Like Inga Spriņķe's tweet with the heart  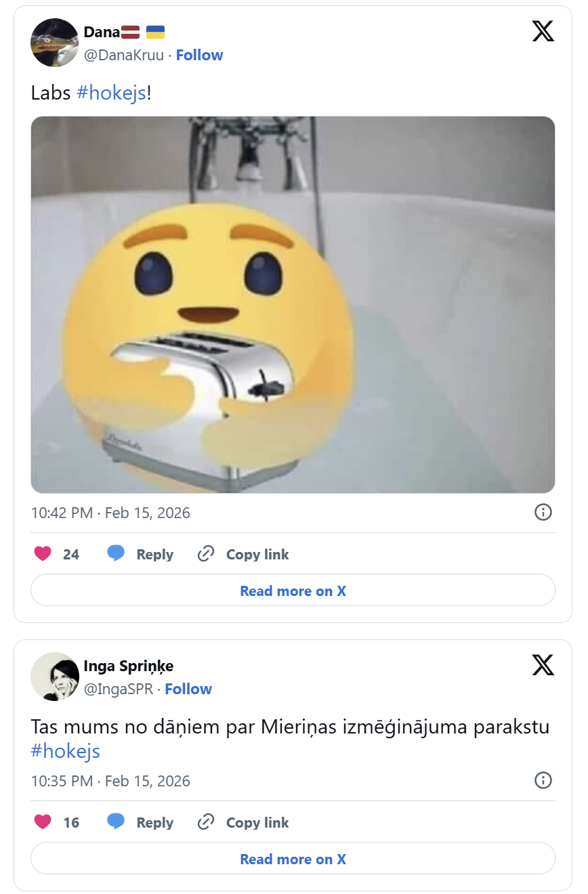[x=43, y=822]
